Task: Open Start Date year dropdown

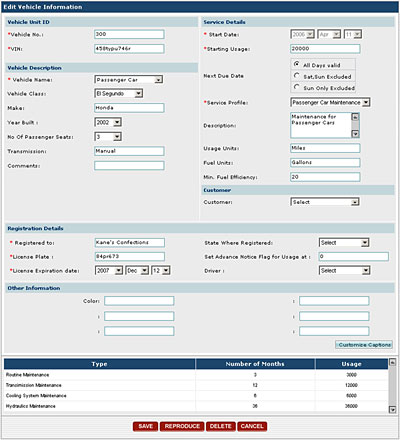Action: coord(303,34)
